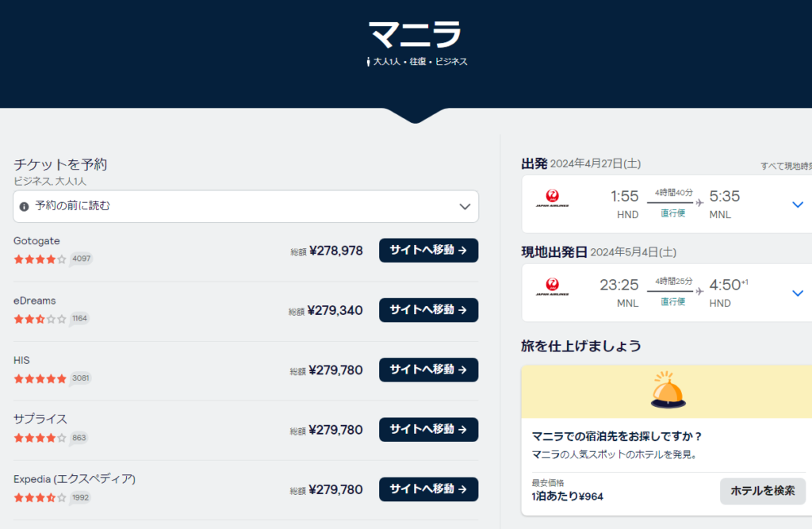Open the eDreams site via サイトへ移動
This screenshot has height=529, width=812.
[428, 310]
